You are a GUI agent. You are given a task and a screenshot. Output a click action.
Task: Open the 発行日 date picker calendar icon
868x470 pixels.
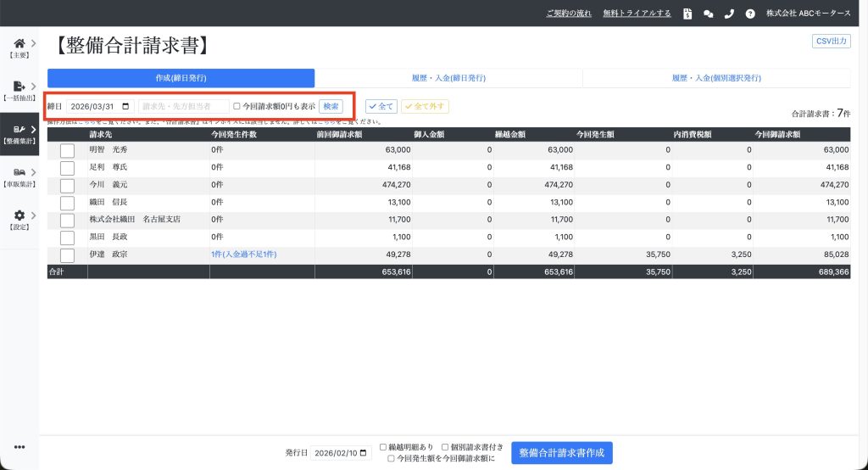[x=364, y=454]
